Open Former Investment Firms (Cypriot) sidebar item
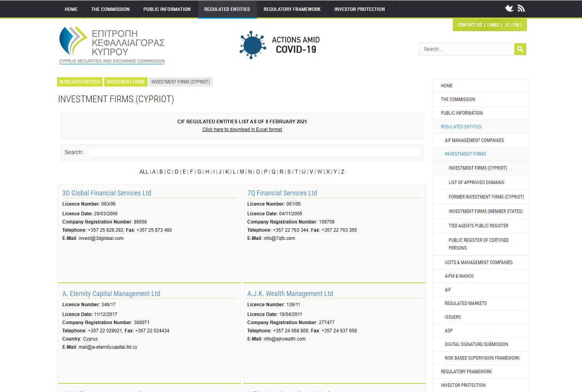The height and width of the screenshot is (392, 582). coord(486,197)
